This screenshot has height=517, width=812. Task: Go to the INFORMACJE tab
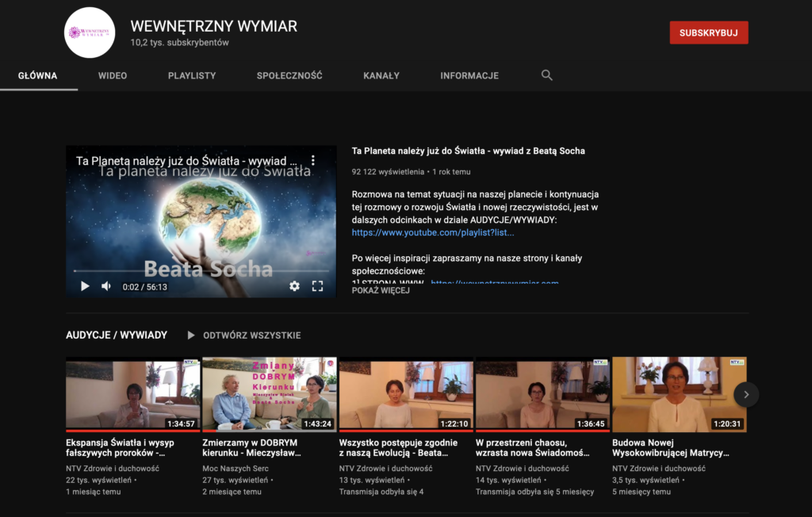[469, 75]
